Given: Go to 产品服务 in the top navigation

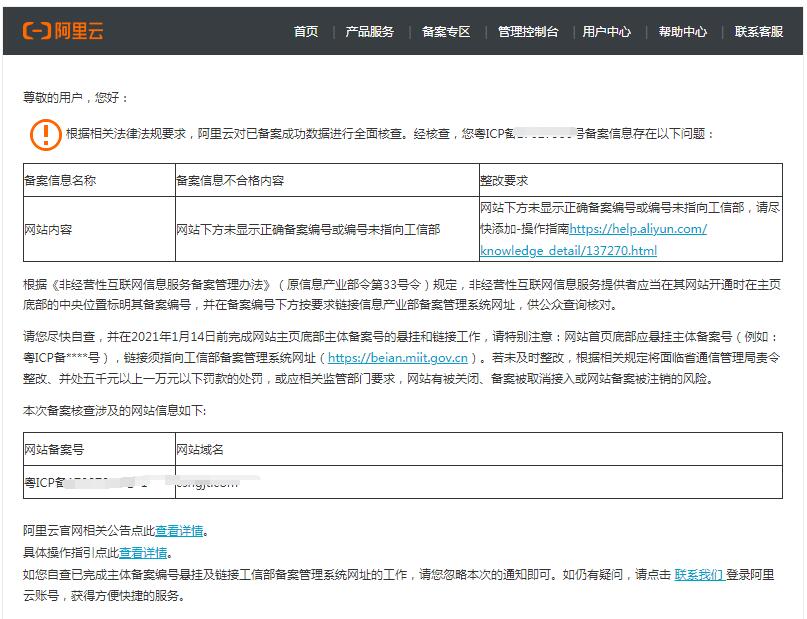Looking at the screenshot, I should point(370,32).
